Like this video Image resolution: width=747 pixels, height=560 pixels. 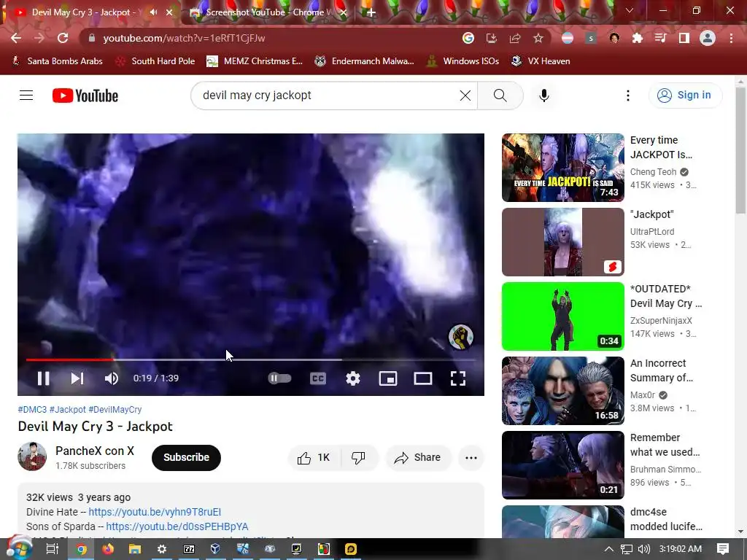point(314,458)
